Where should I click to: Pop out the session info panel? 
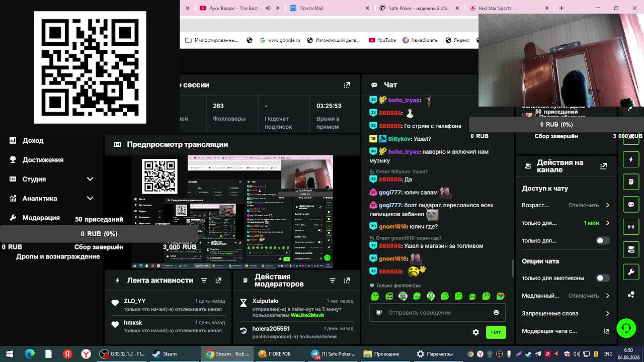(347, 85)
